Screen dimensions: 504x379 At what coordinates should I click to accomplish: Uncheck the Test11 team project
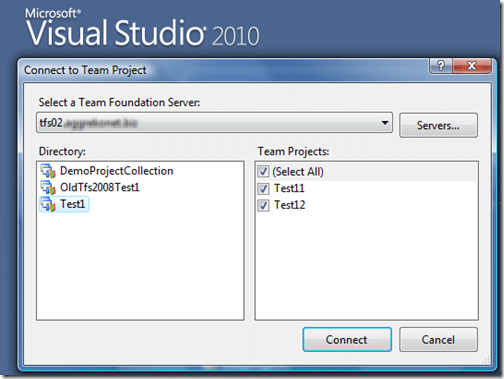263,189
